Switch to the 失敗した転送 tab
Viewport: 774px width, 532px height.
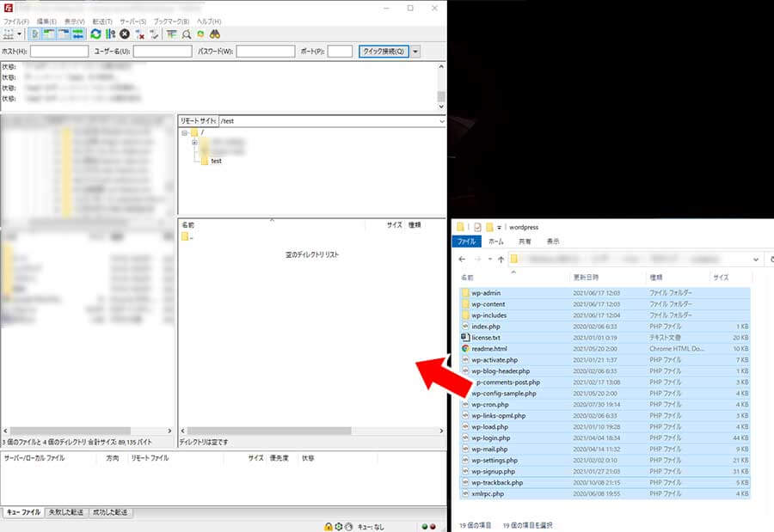click(x=65, y=512)
